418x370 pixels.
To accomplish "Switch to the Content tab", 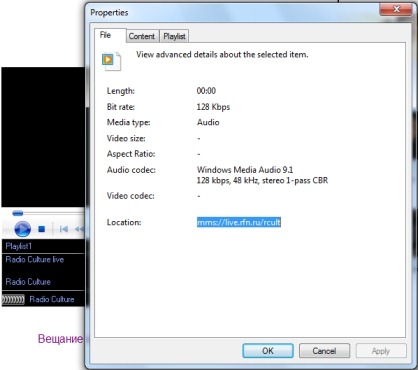I will [x=142, y=36].
